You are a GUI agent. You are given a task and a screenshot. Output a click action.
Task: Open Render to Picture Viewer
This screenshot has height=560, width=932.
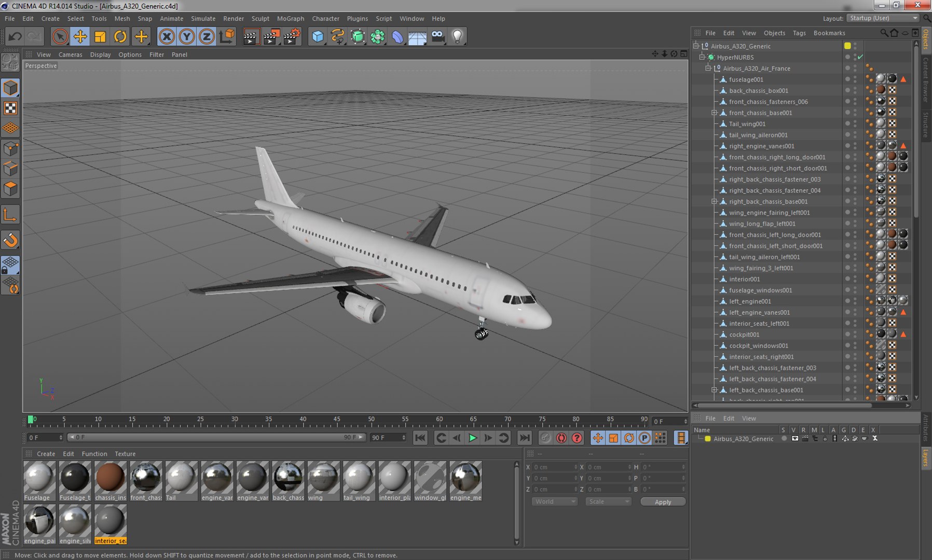click(271, 36)
